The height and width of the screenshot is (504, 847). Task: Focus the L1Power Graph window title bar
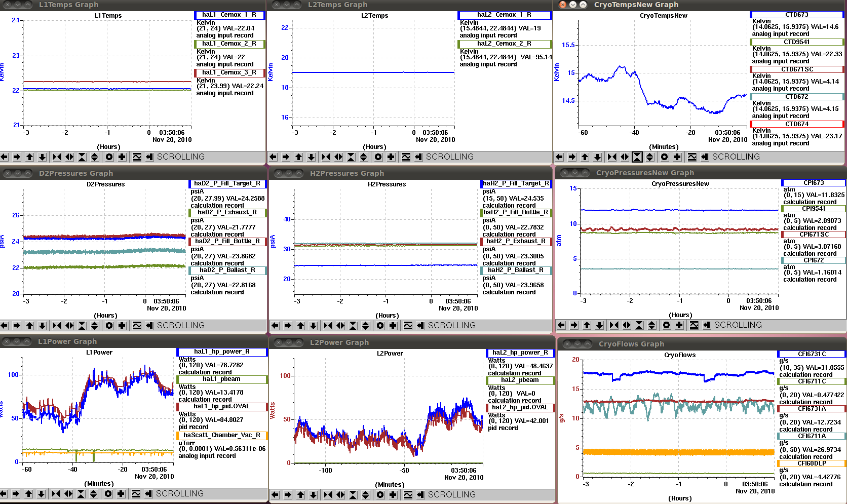[133, 341]
